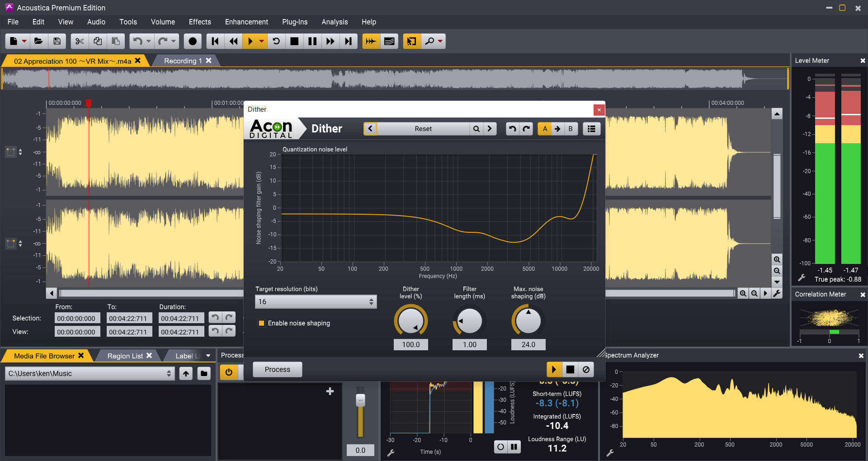Switch to the Recording 1 tab
868x461 pixels.
[183, 61]
